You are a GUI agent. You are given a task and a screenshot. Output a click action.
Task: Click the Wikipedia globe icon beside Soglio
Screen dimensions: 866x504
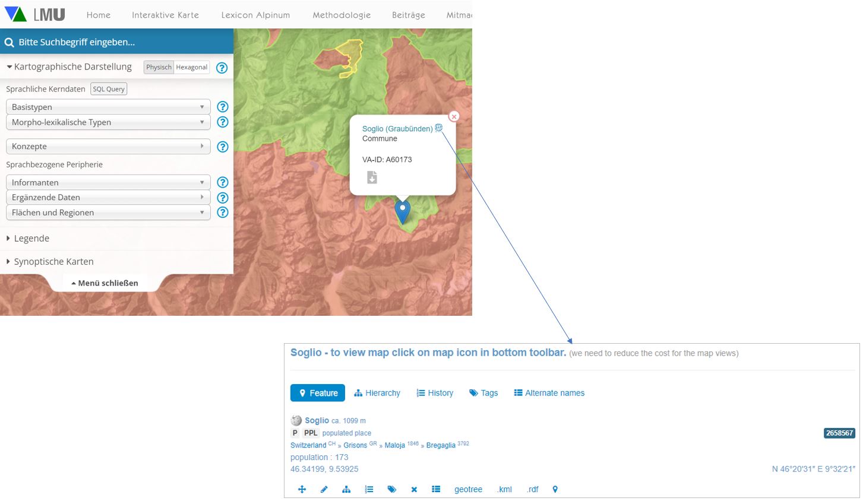pos(296,420)
